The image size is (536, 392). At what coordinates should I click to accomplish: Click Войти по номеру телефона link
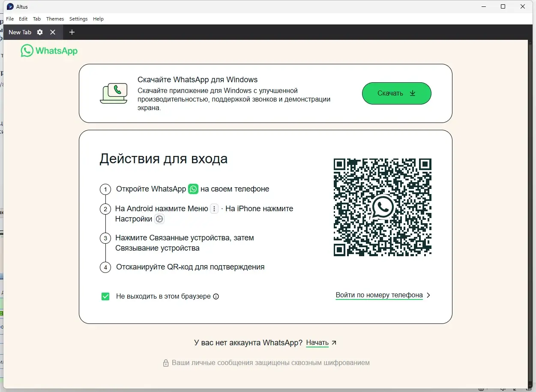pos(379,295)
